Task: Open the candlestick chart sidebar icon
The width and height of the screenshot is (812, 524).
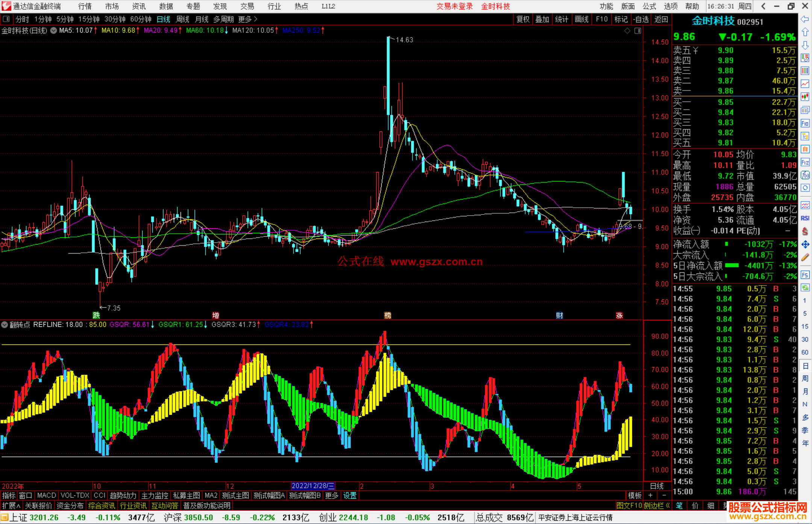Action: (805, 97)
